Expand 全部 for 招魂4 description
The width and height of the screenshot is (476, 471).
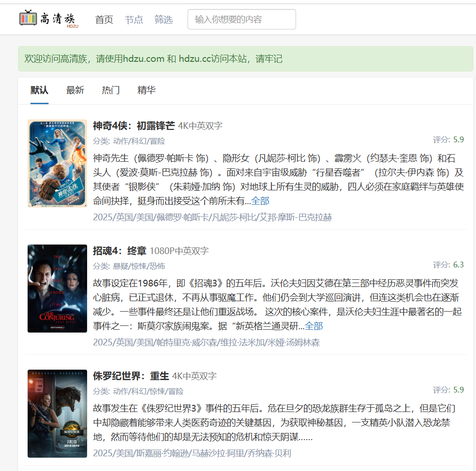[314, 326]
